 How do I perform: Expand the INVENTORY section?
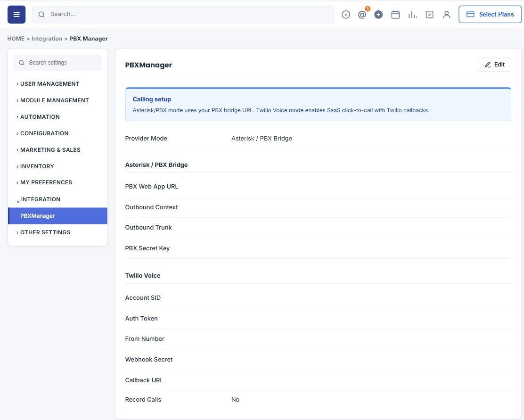point(37,166)
